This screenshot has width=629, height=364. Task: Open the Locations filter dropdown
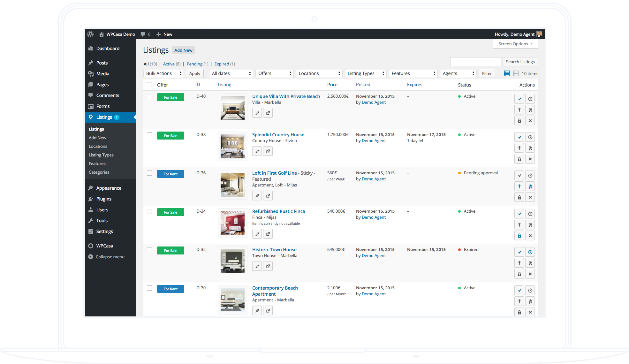(x=319, y=73)
